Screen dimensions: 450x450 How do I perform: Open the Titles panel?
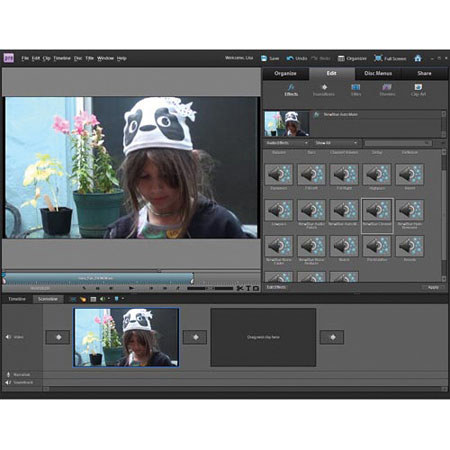click(356, 90)
